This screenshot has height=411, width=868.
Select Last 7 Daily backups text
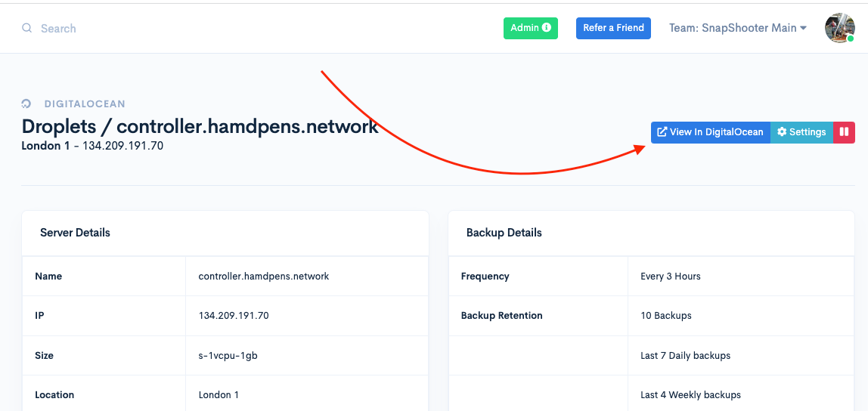point(685,356)
